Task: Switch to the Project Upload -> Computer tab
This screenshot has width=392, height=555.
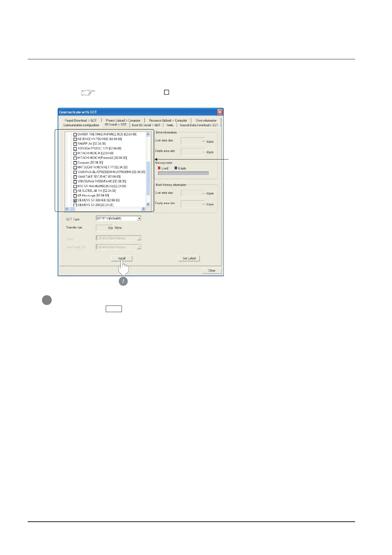Action: click(123, 120)
